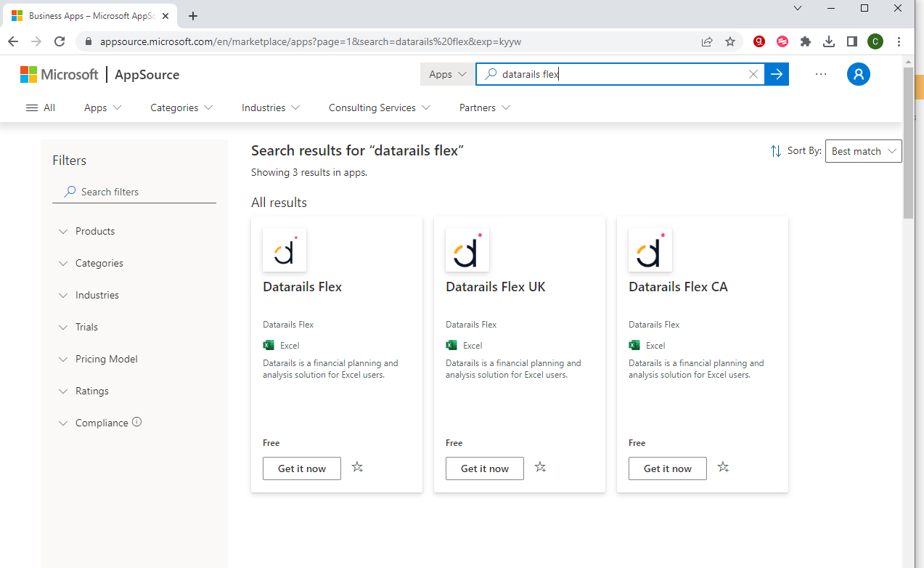Favorite Datarails Flex using its star
The width and height of the screenshot is (924, 568).
point(357,467)
